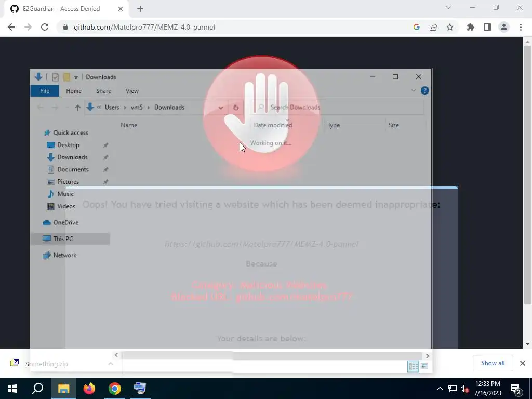Show all downloads
The image size is (532, 399).
pyautogui.click(x=493, y=363)
